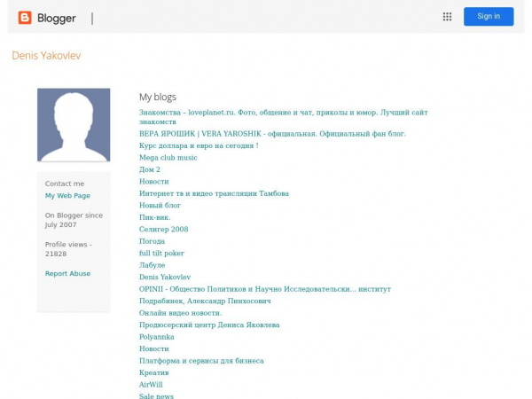Open the Polyannka blog link

[x=156, y=337]
